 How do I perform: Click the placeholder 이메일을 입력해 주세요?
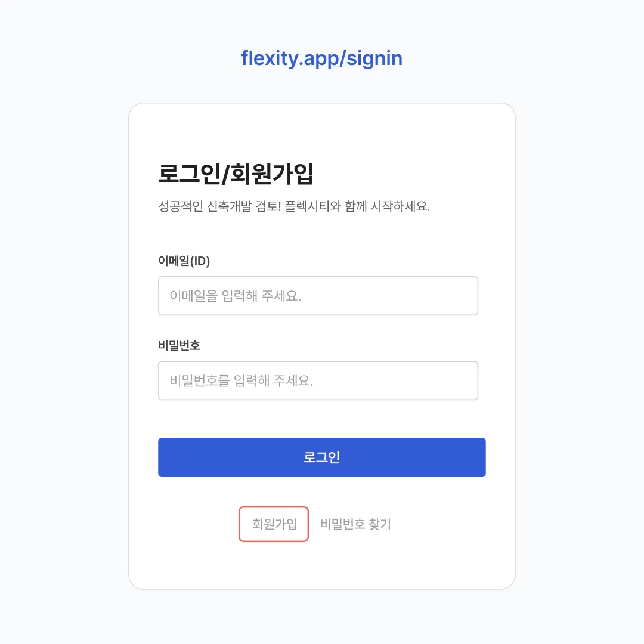[236, 296]
